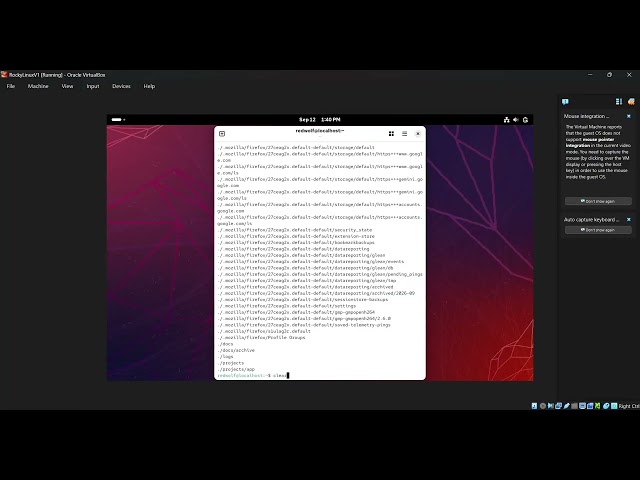Click the Right Ctrl host key label

629,406
